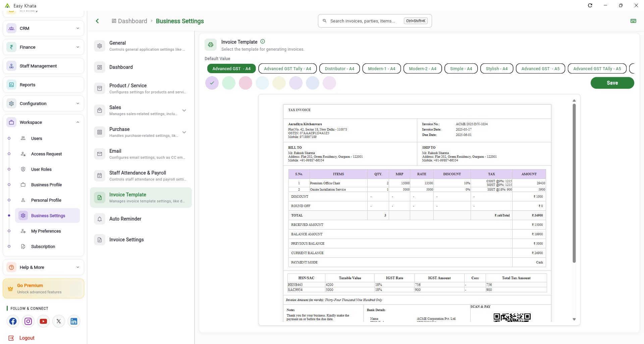Expand the Purchase settings chevron
Viewport: 644px width, 344px height.
[x=184, y=132]
